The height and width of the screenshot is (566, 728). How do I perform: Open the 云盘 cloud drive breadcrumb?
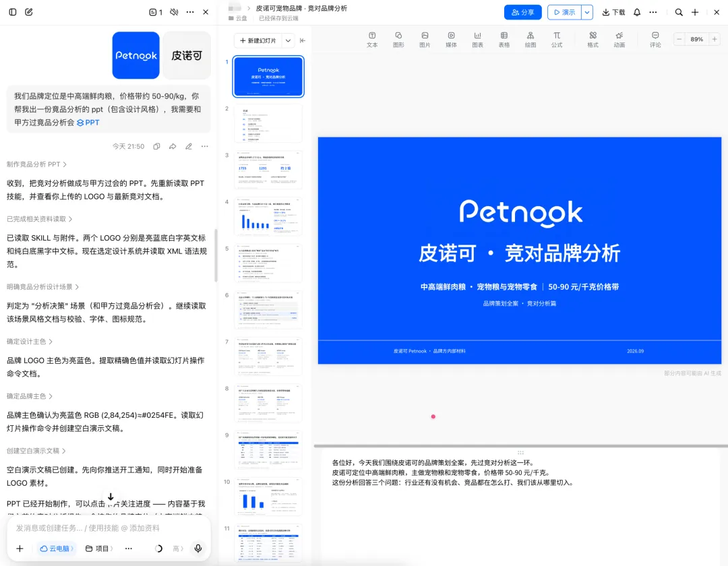point(238,19)
